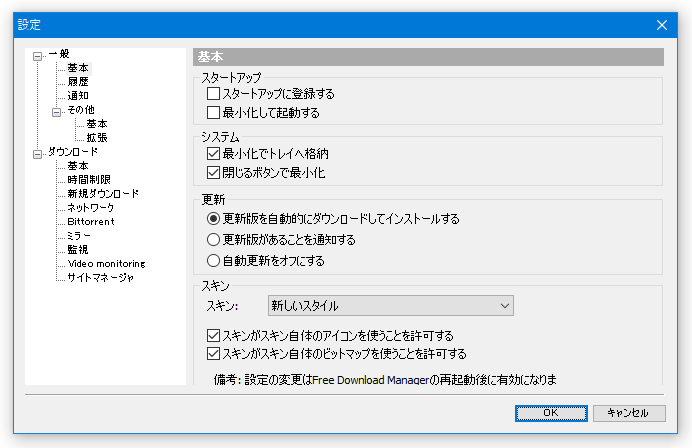692x448 pixels.
Task: Open 通知 settings page
Action: click(x=78, y=96)
